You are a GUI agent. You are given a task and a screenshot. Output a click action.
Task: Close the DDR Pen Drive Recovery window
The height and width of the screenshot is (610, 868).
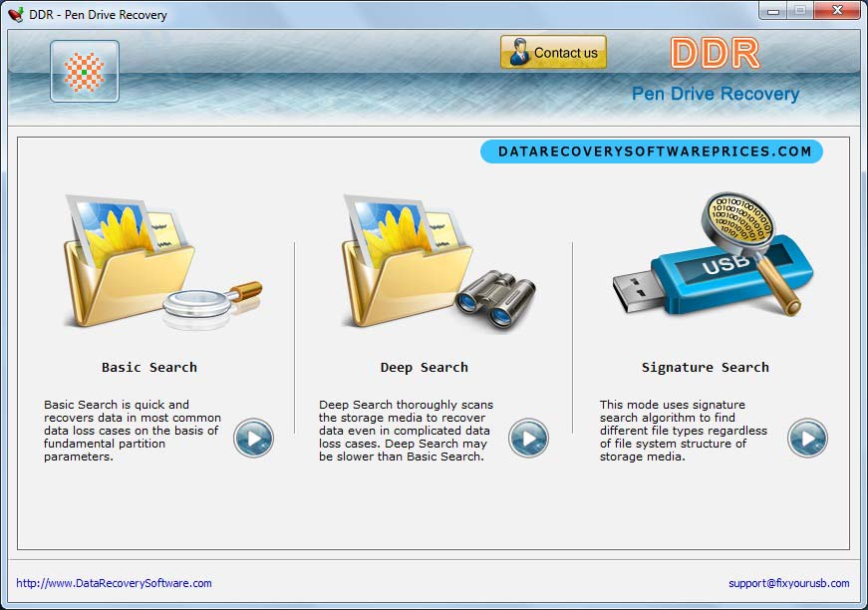point(837,11)
